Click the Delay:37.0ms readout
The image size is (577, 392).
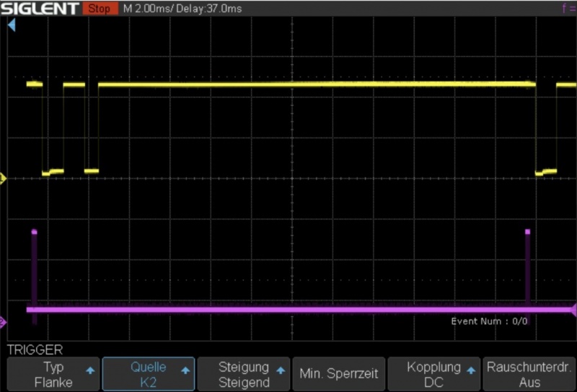click(208, 9)
